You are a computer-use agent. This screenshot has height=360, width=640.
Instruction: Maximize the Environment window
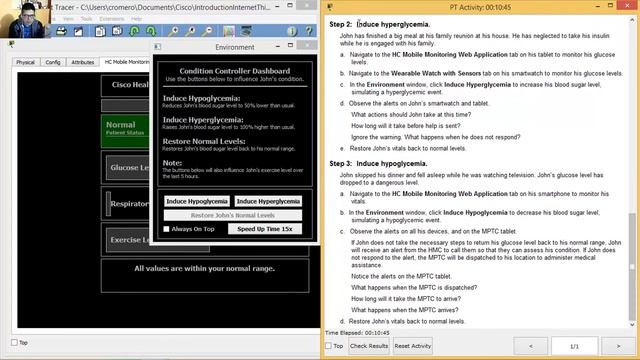pyautogui.click(x=290, y=46)
